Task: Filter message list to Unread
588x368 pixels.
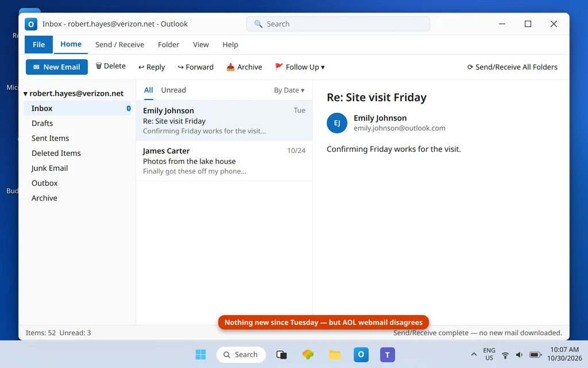Action: point(173,90)
